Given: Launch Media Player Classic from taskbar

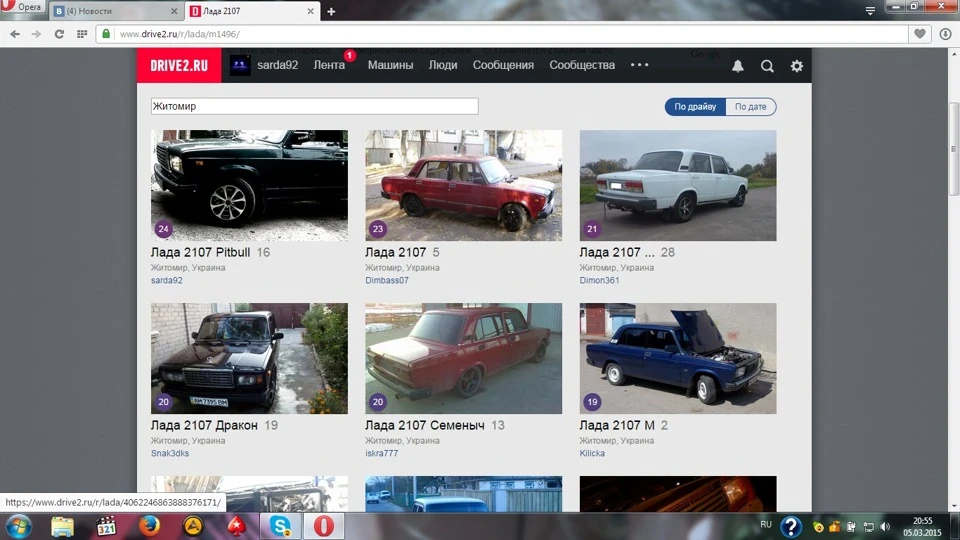Looking at the screenshot, I should click(x=106, y=527).
